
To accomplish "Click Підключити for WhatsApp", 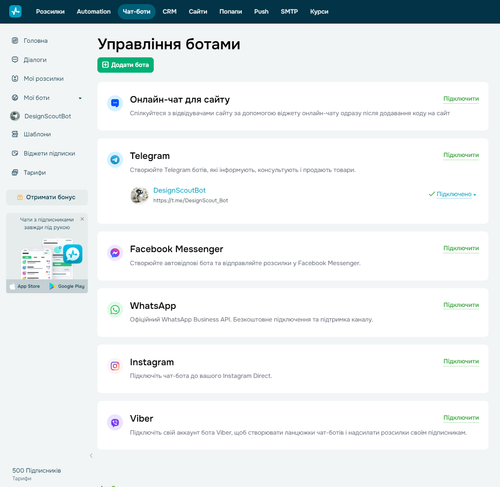I will pos(461,305).
